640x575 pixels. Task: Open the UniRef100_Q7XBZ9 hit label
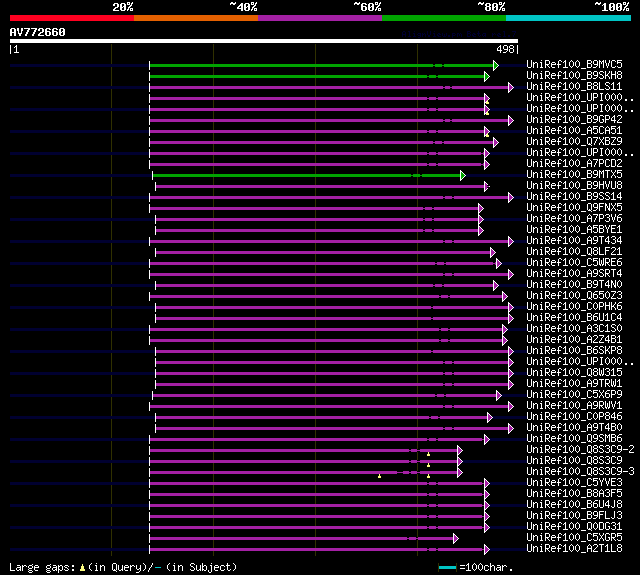(574, 142)
